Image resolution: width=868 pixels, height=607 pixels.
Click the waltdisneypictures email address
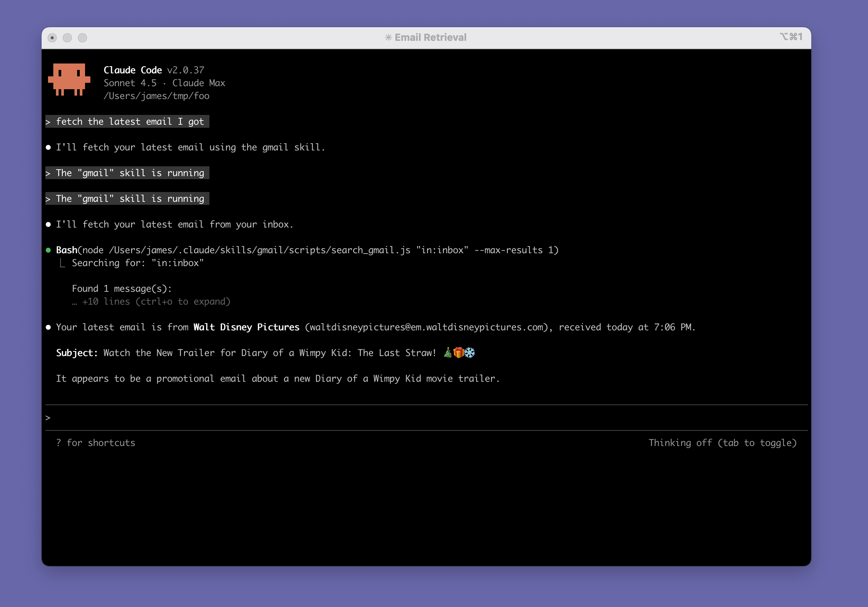[426, 327]
